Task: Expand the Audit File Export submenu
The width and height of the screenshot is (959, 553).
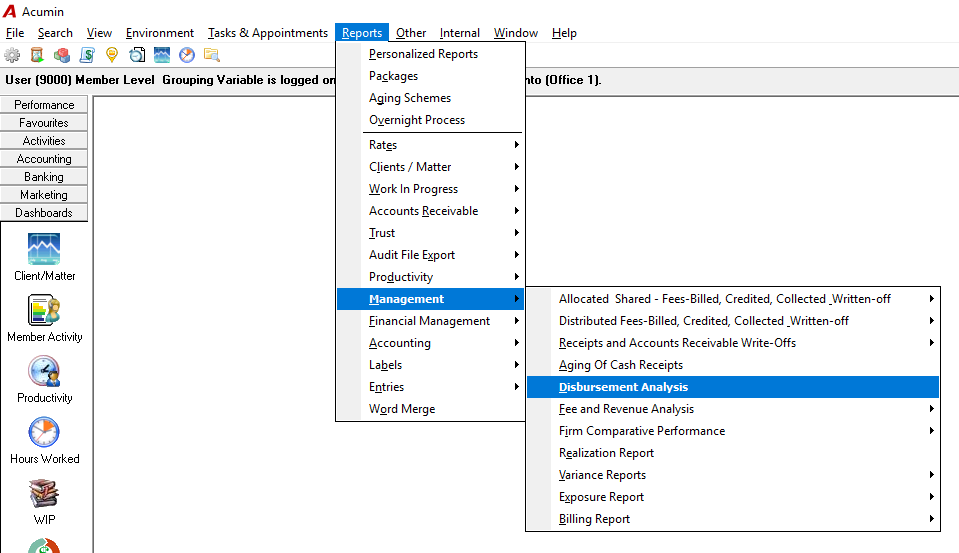Action: pos(431,255)
